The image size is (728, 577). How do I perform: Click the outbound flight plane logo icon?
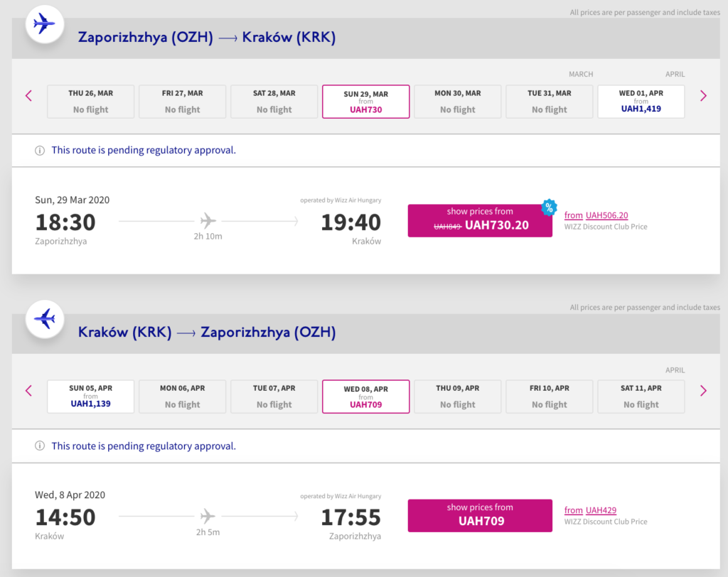[x=45, y=25]
